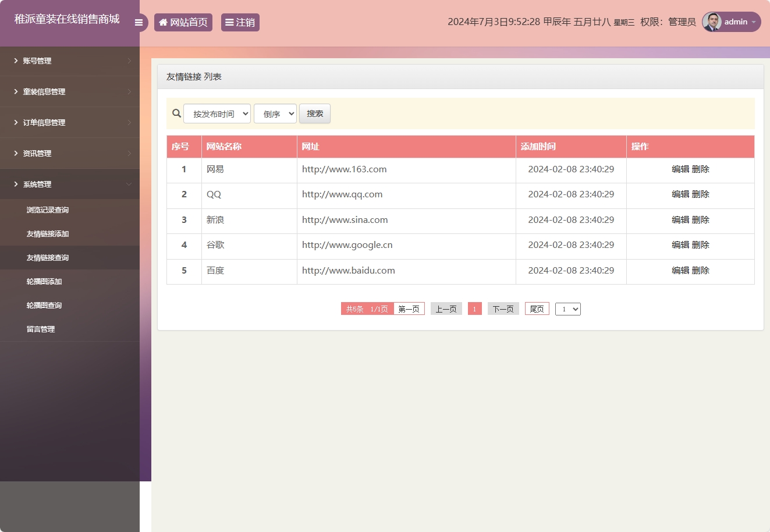Click the home icon on 网站首页 button

[x=164, y=22]
